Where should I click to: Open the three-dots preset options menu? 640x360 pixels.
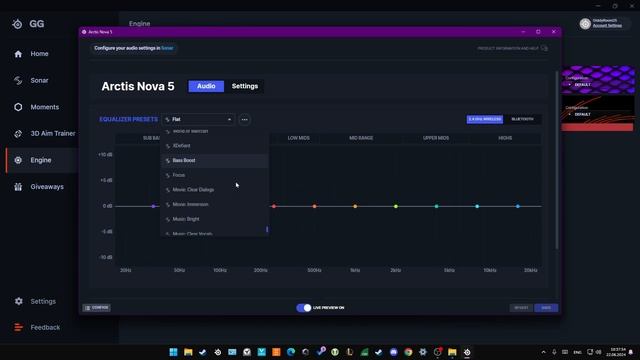click(244, 120)
